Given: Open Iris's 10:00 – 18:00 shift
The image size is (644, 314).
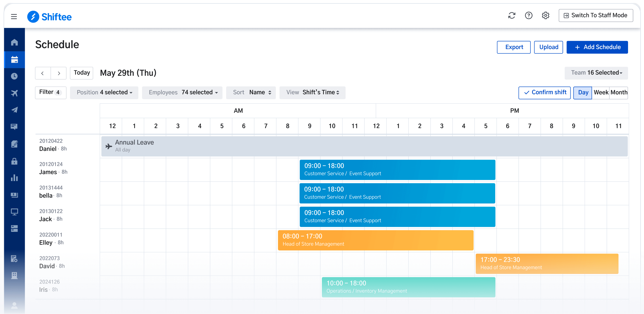Looking at the screenshot, I should coord(408,287).
